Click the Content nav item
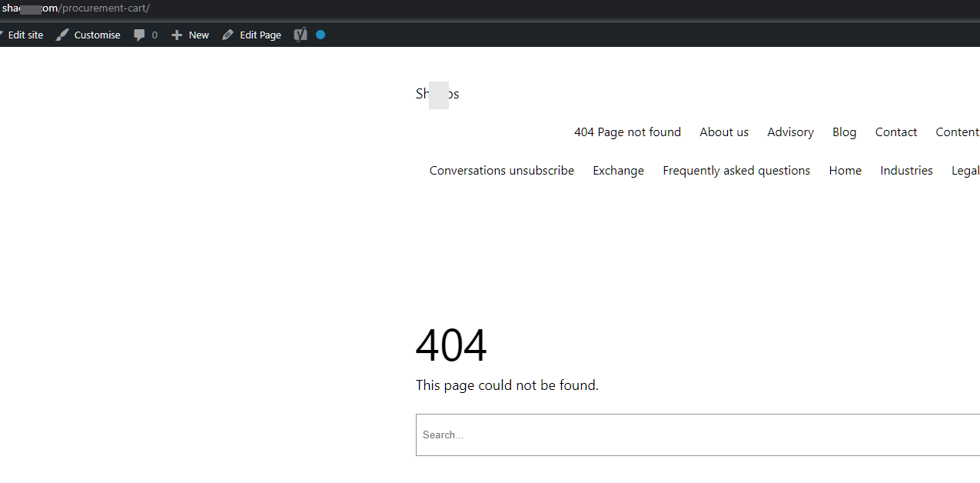980x483 pixels. (957, 132)
